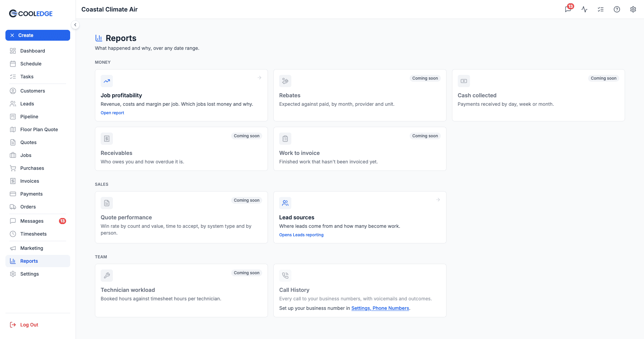644x339 pixels.
Task: Click the Jobs briefcase icon
Action: coord(13,155)
